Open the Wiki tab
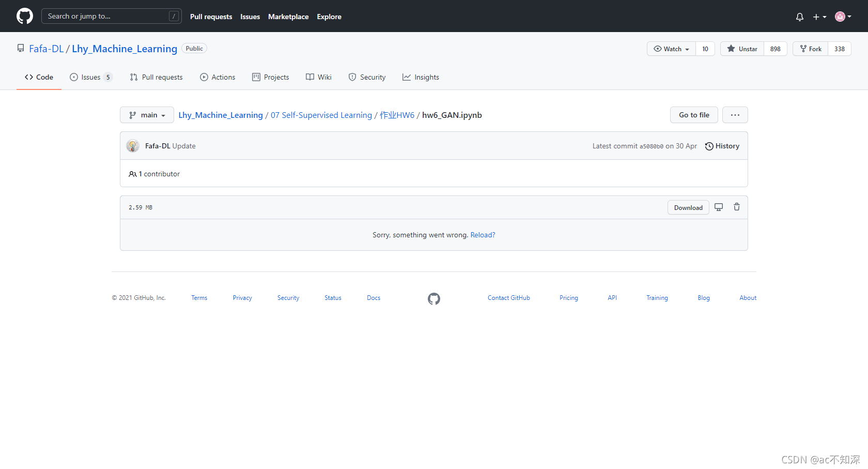 (318, 77)
